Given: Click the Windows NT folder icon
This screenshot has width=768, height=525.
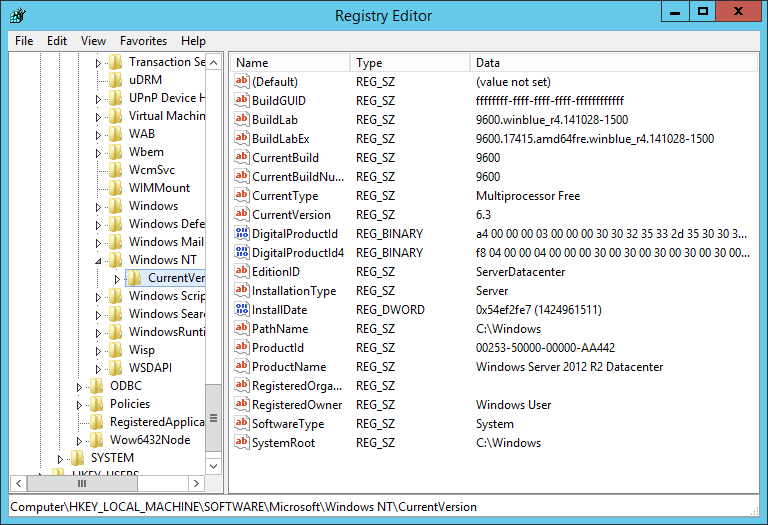Looking at the screenshot, I should (x=116, y=260).
